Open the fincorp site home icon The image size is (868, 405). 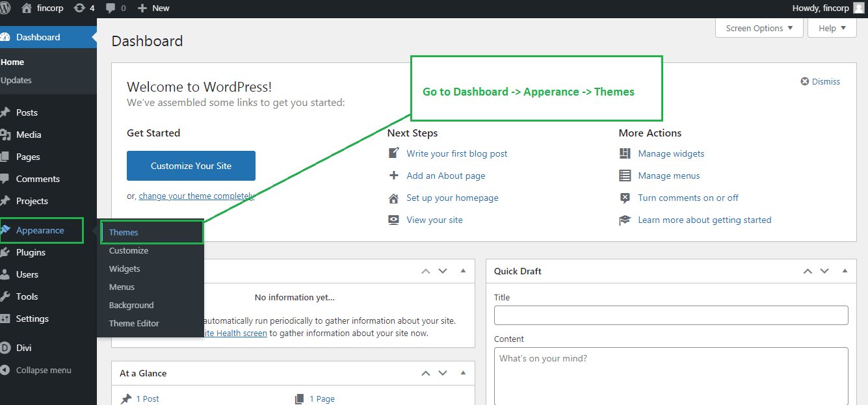27,8
